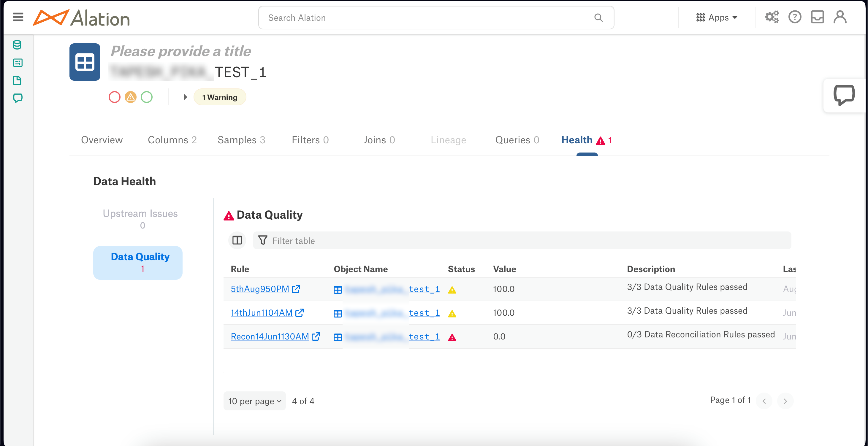Open the user profile icon
This screenshot has height=446, width=868.
click(840, 17)
